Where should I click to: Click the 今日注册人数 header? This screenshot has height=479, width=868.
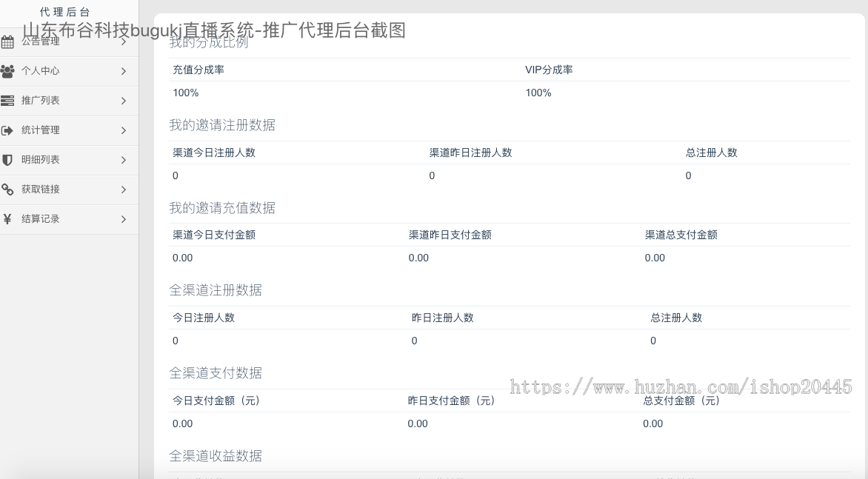pos(203,318)
